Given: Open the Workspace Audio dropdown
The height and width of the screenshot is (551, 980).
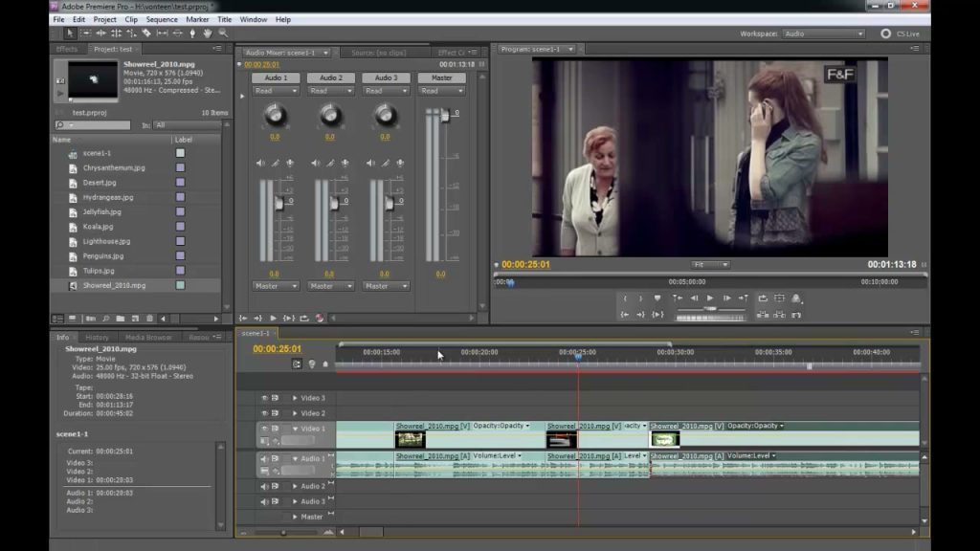Looking at the screenshot, I should point(824,33).
